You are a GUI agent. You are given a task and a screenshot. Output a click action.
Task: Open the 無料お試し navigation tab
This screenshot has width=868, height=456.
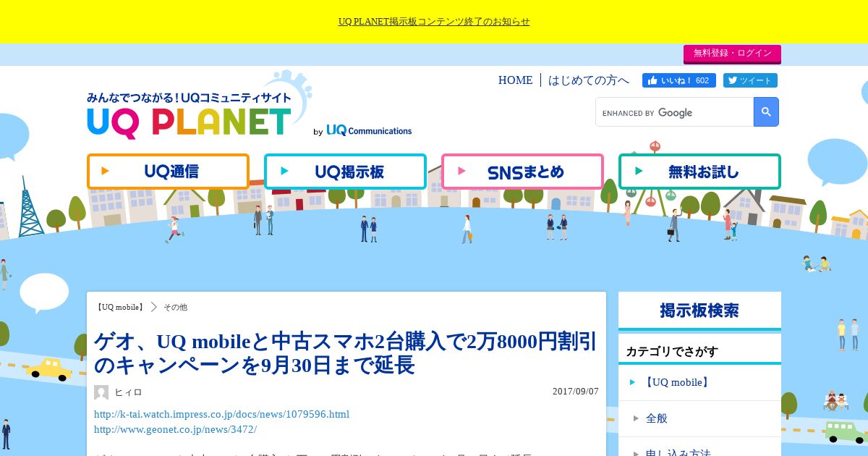tap(699, 172)
